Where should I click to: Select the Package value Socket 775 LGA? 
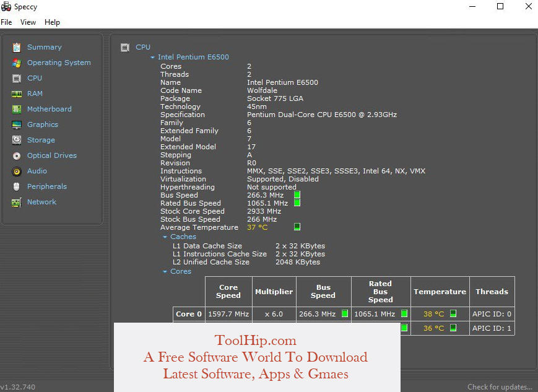pyautogui.click(x=275, y=98)
